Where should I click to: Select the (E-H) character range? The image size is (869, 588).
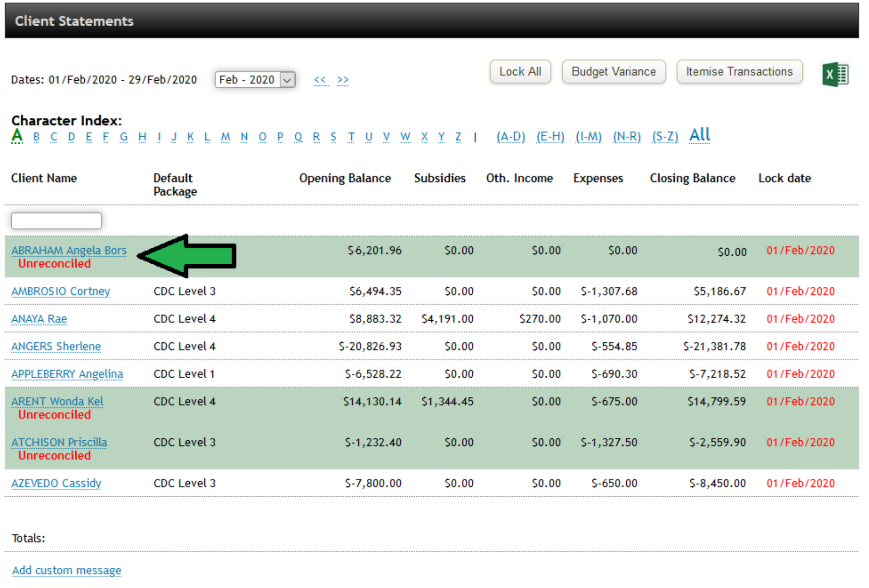pyautogui.click(x=549, y=137)
